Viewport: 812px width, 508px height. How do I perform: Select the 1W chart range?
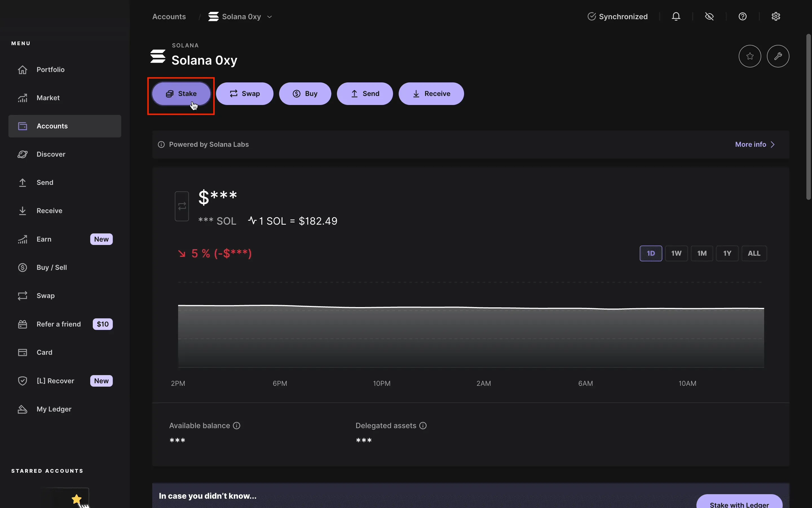tap(676, 253)
